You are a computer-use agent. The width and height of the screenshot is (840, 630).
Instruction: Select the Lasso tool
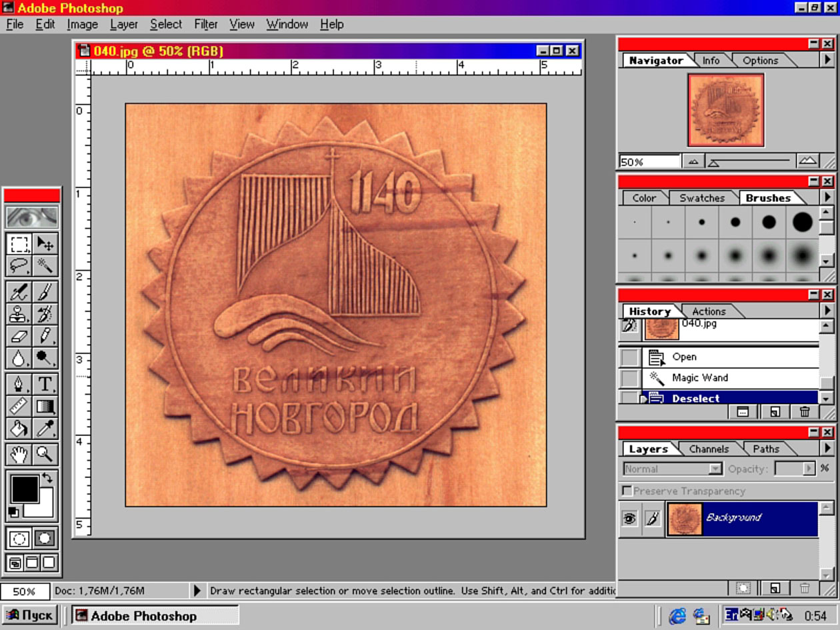coord(19,266)
